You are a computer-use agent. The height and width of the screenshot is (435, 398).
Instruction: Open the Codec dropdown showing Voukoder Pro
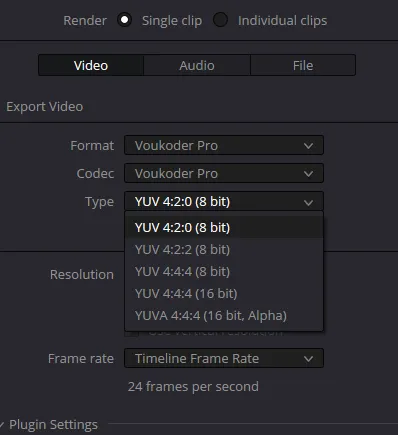(x=224, y=173)
